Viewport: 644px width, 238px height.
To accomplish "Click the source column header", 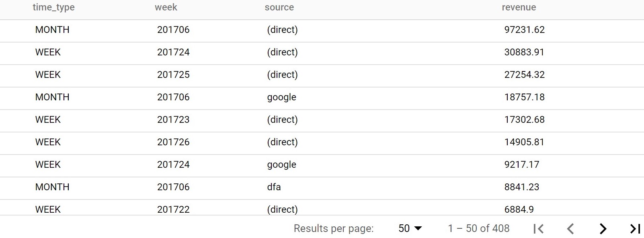I will tap(279, 7).
